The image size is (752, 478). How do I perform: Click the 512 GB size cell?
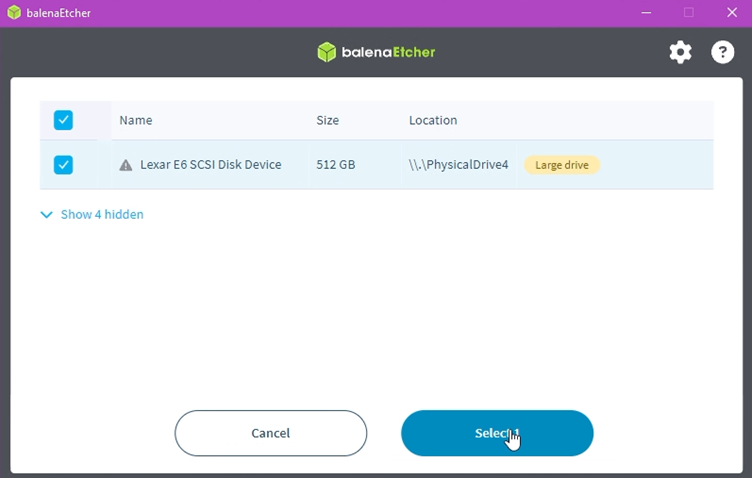coord(336,164)
